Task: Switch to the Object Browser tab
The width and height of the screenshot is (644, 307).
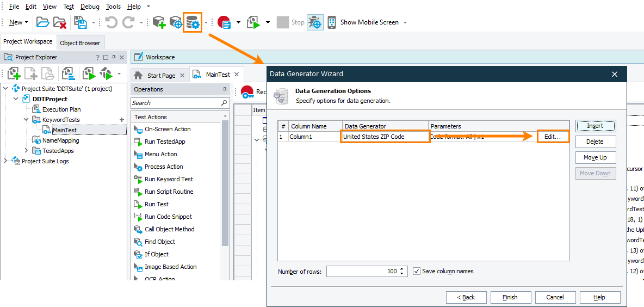Action: tap(80, 43)
